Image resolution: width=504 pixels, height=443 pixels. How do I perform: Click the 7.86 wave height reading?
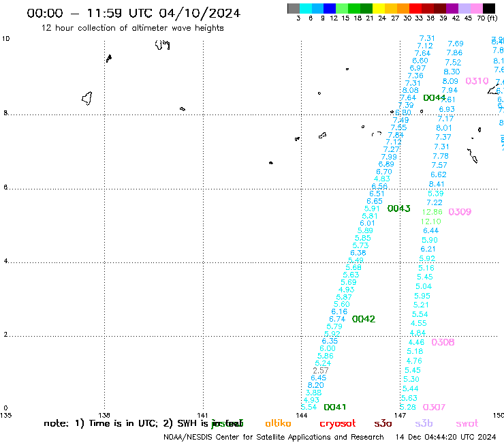[x=454, y=52]
